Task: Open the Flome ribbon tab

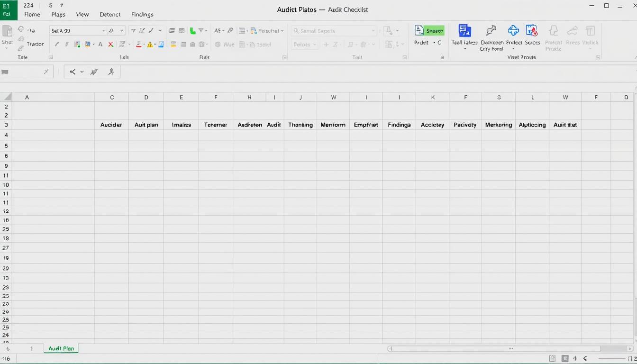Action: 32,14
